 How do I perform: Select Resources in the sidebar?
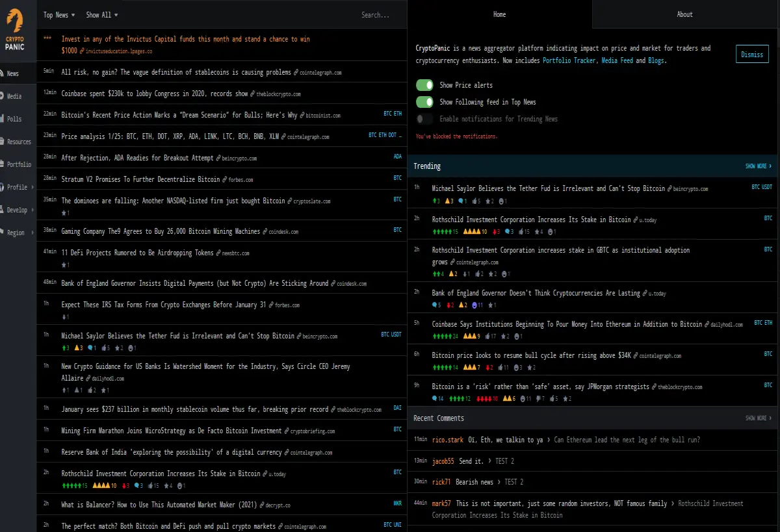[x=18, y=142]
